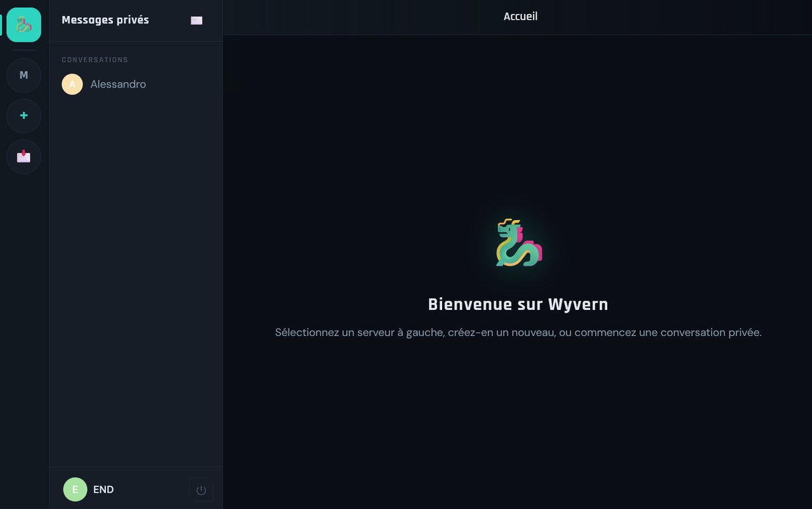The height and width of the screenshot is (509, 812).
Task: Open the inbox tray icon in the sidebar
Action: point(24,157)
